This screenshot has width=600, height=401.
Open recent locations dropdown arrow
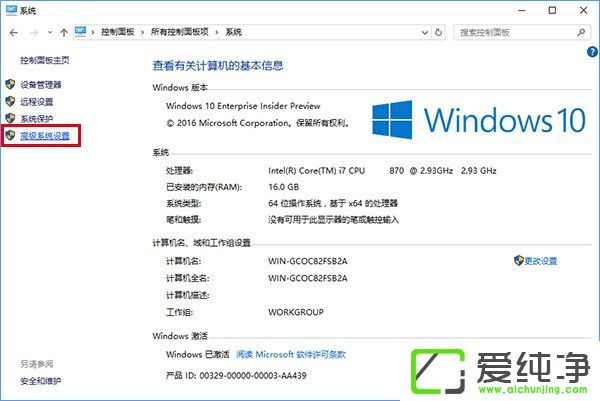pyautogui.click(x=50, y=33)
